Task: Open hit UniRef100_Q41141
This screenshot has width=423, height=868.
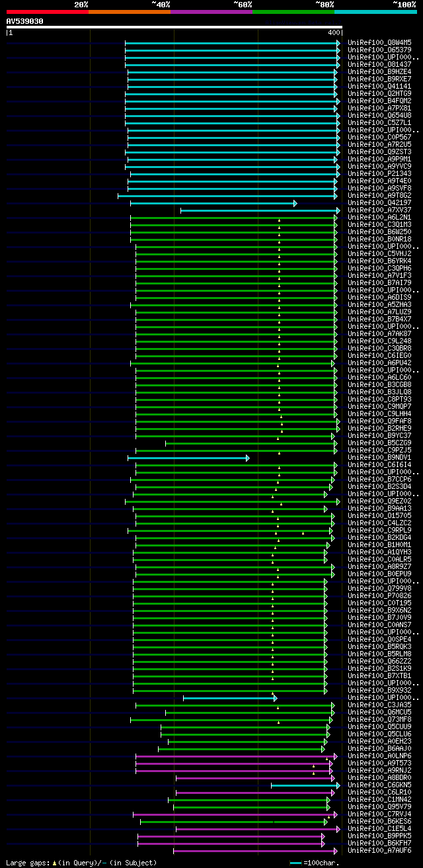Action: 379,87
